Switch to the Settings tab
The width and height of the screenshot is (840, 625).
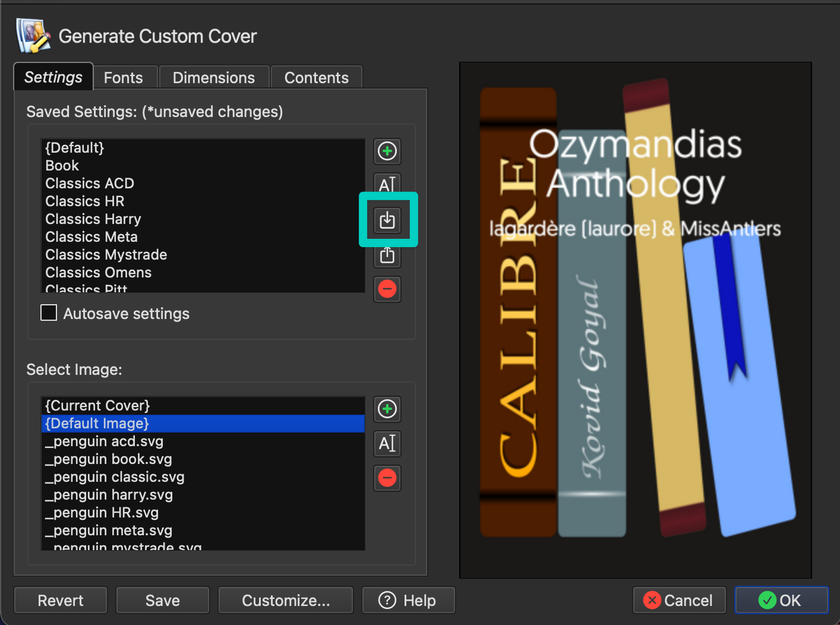pyautogui.click(x=53, y=77)
